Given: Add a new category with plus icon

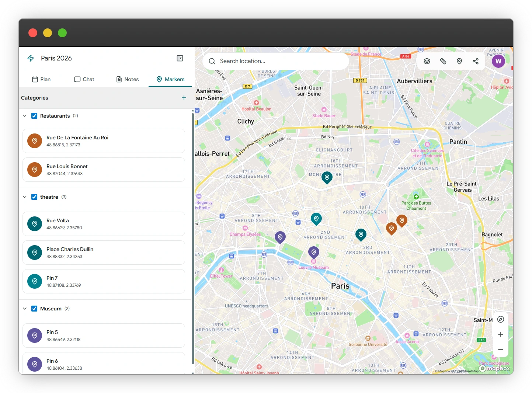Looking at the screenshot, I should tap(184, 98).
